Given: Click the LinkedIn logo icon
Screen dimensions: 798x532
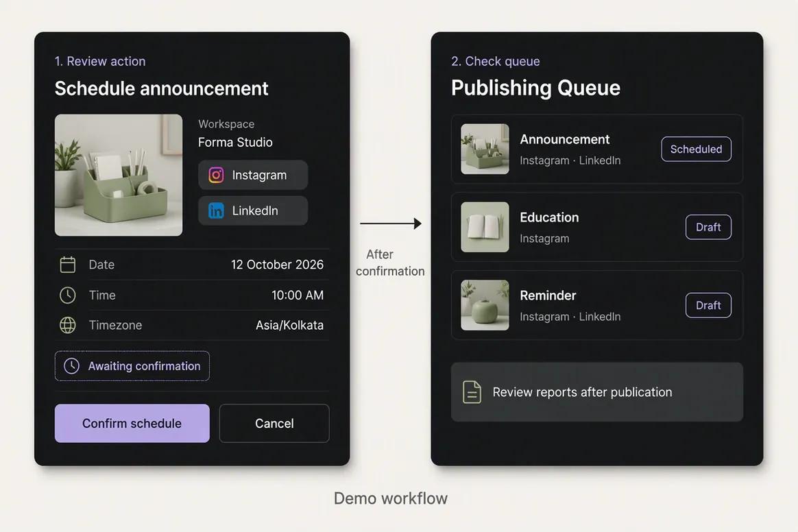Looking at the screenshot, I should [x=216, y=210].
